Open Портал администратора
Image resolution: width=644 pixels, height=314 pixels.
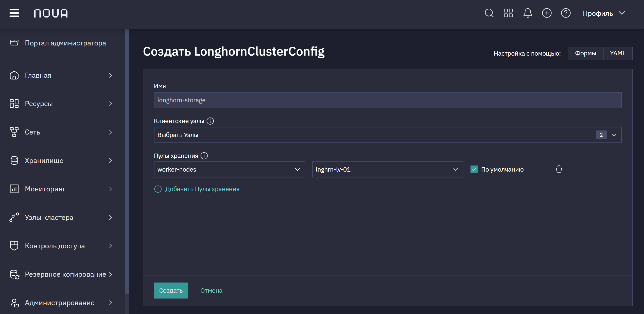pos(65,43)
